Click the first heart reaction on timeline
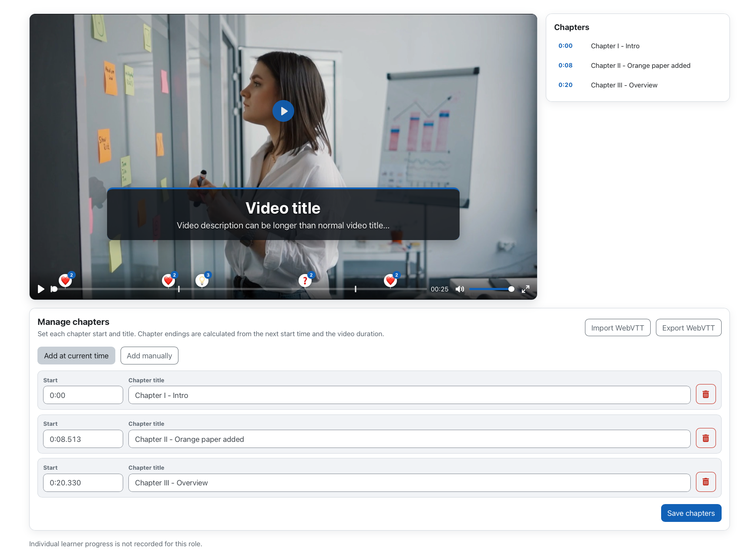Viewport: 756px width, 558px height. coord(65,281)
